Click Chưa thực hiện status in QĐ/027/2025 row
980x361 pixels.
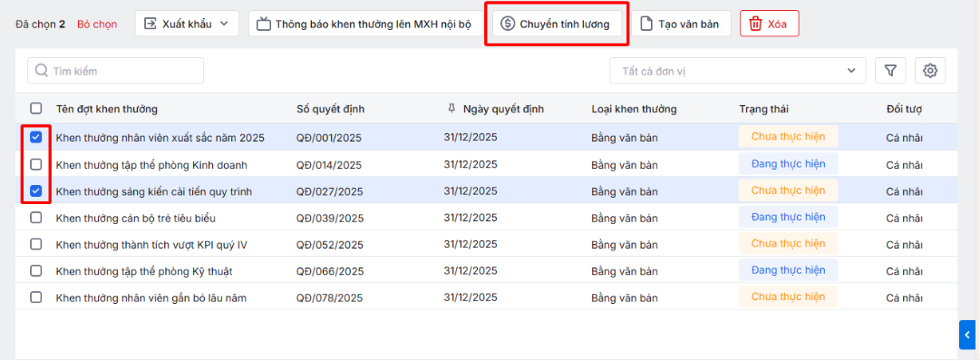pos(788,190)
